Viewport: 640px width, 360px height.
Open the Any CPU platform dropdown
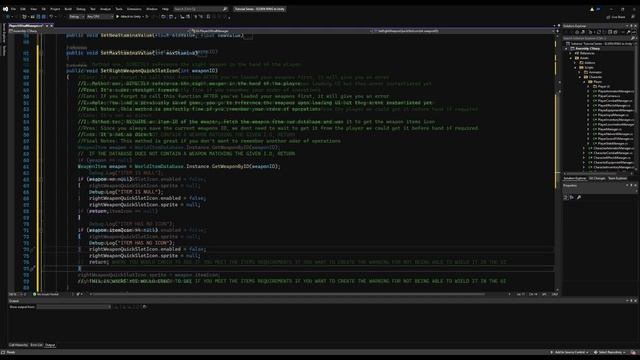tap(100, 17)
